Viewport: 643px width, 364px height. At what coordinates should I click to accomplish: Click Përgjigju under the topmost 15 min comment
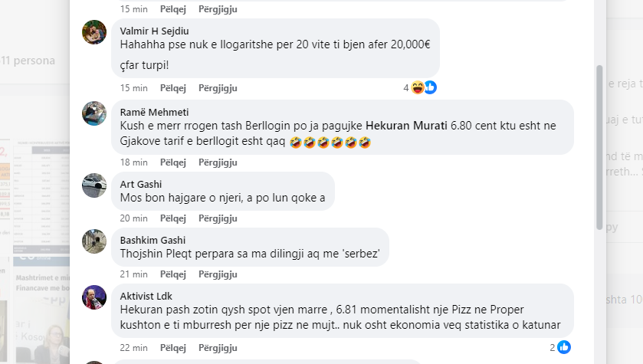(218, 9)
